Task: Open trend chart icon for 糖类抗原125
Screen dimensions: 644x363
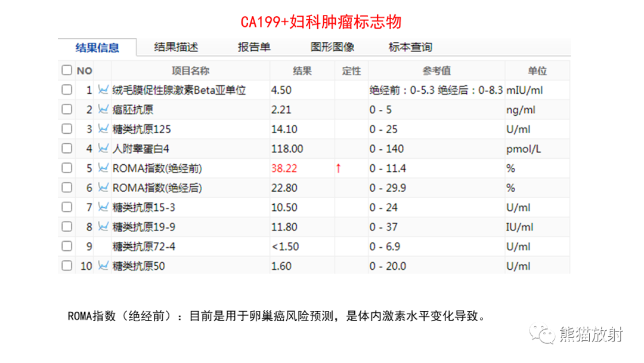Action: point(103,129)
